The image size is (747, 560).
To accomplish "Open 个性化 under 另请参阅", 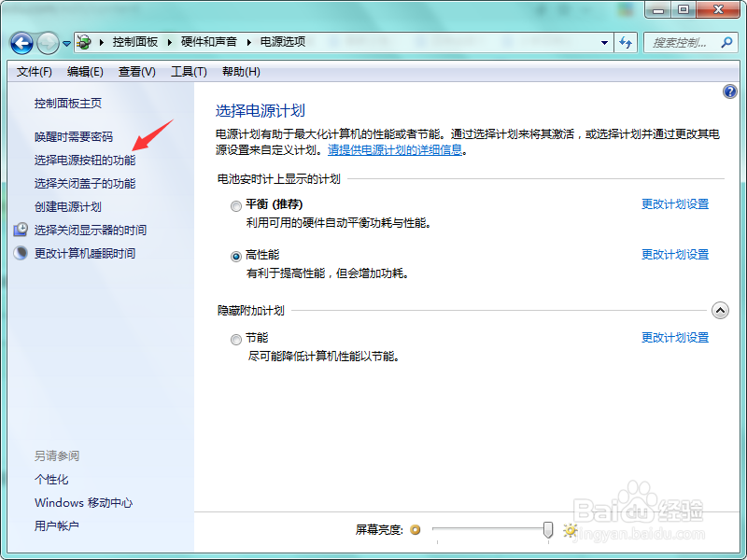I will click(x=51, y=480).
